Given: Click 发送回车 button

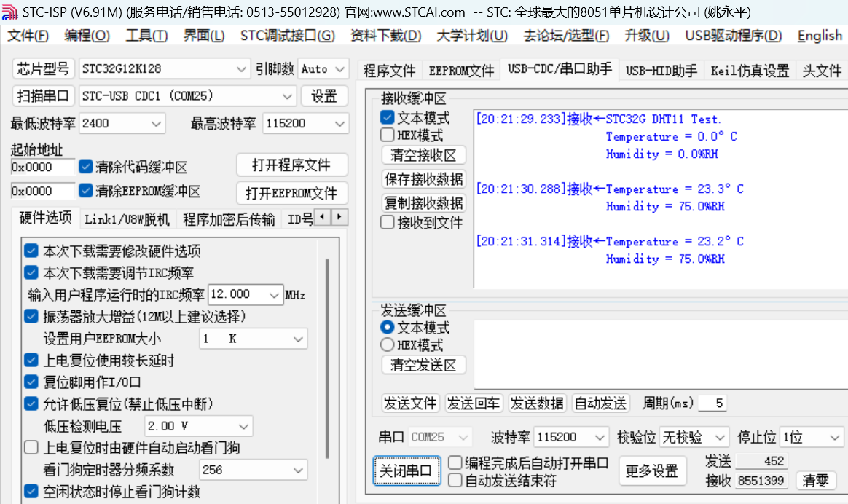Looking at the screenshot, I should [474, 403].
